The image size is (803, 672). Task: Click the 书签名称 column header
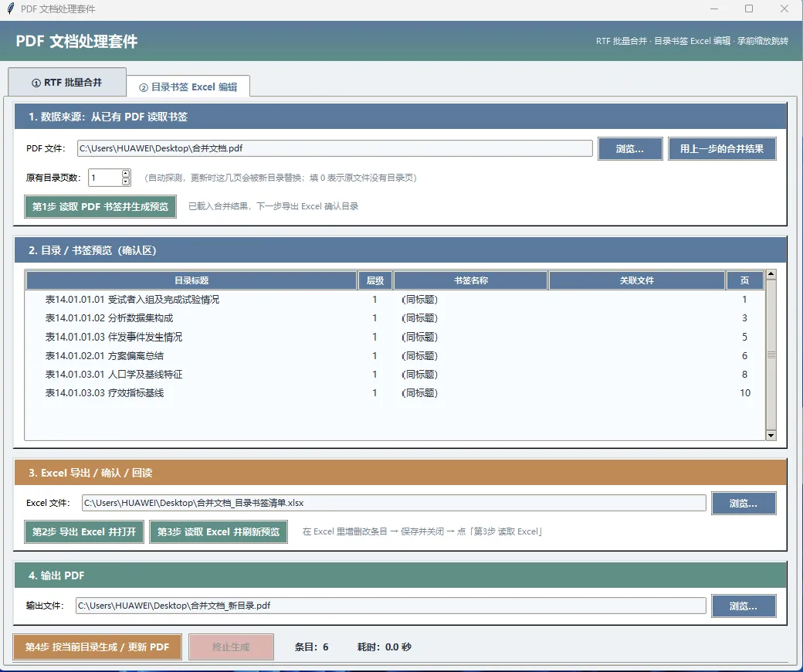click(471, 280)
